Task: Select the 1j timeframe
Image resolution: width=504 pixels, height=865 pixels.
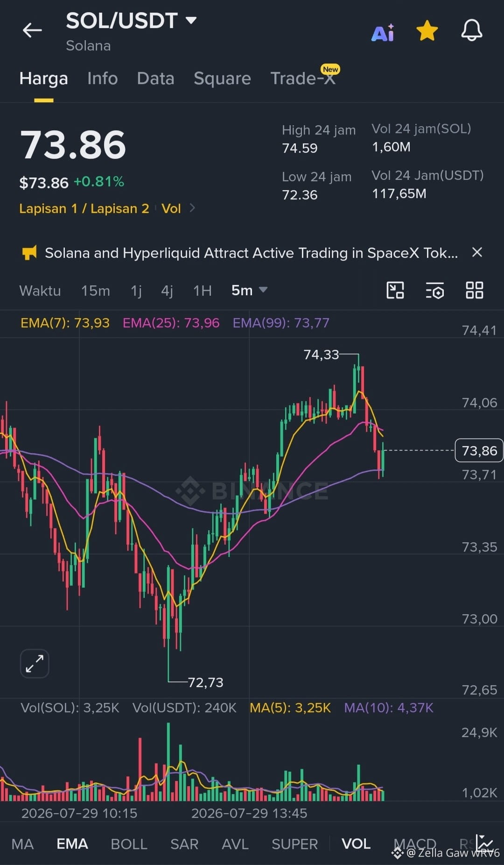Action: tap(136, 291)
